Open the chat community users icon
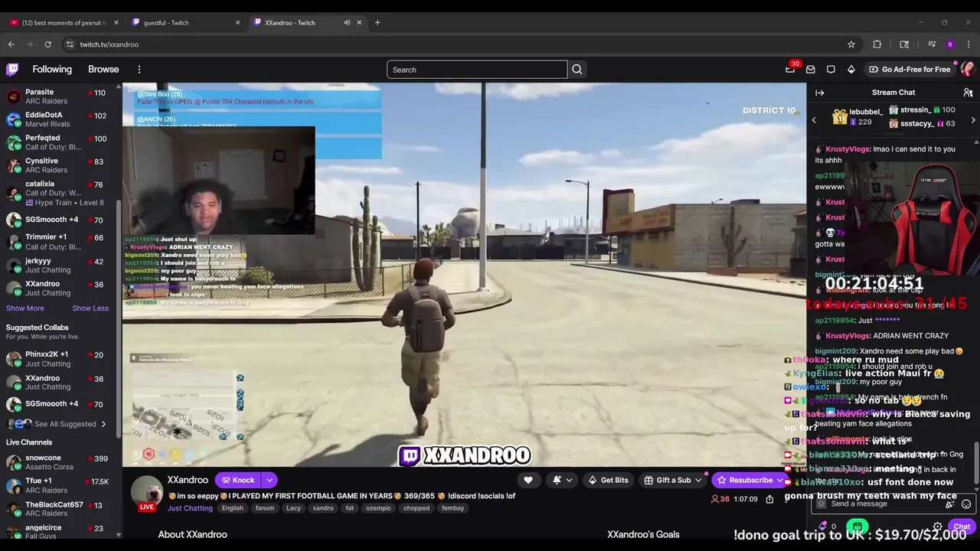This screenshot has height=551, width=980. point(968,93)
